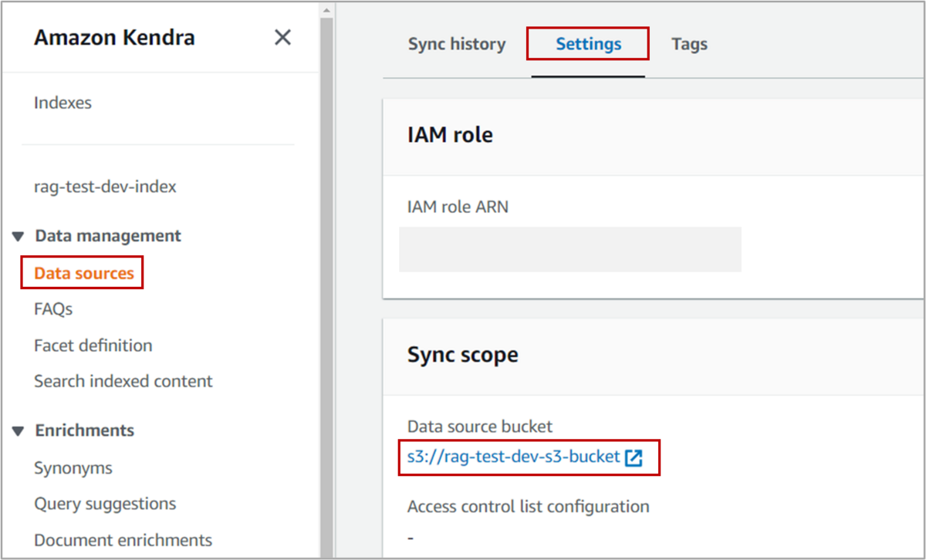The height and width of the screenshot is (560, 926).
Task: Select the Settings tab
Action: pyautogui.click(x=587, y=44)
